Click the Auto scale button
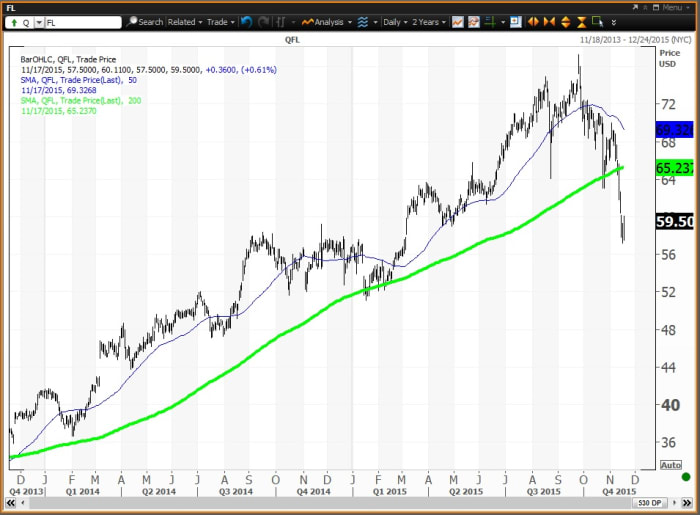Screen dimensions: 700x515 (671, 465)
